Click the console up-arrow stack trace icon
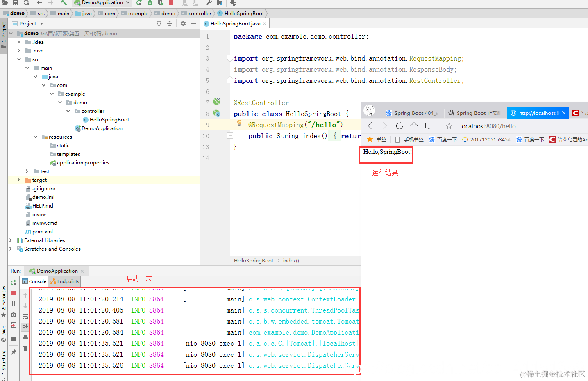588x381 pixels. [25, 295]
